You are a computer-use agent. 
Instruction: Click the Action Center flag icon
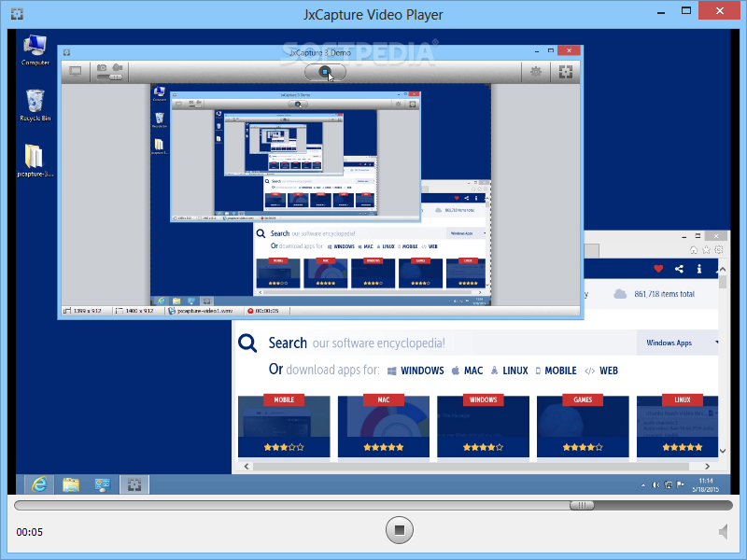click(x=681, y=485)
